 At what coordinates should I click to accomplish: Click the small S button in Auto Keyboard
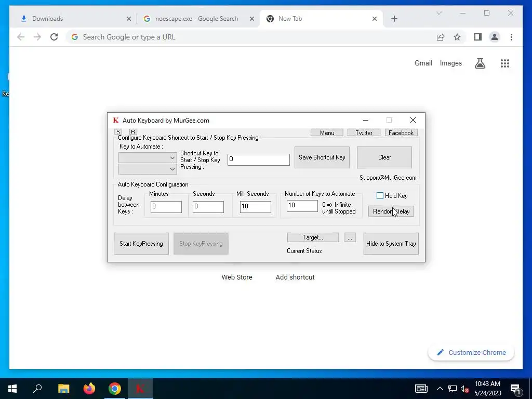coord(118,131)
